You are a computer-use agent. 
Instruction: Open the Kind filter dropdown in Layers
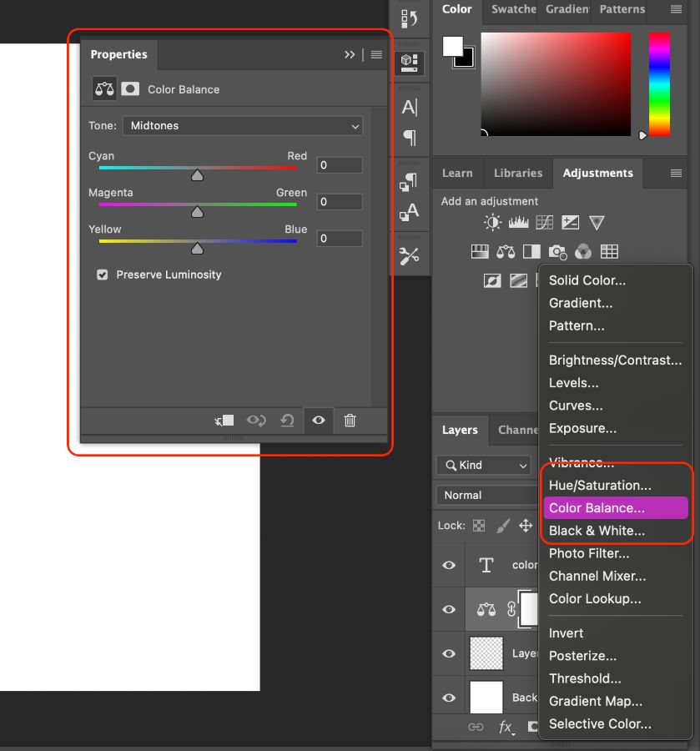(x=484, y=465)
